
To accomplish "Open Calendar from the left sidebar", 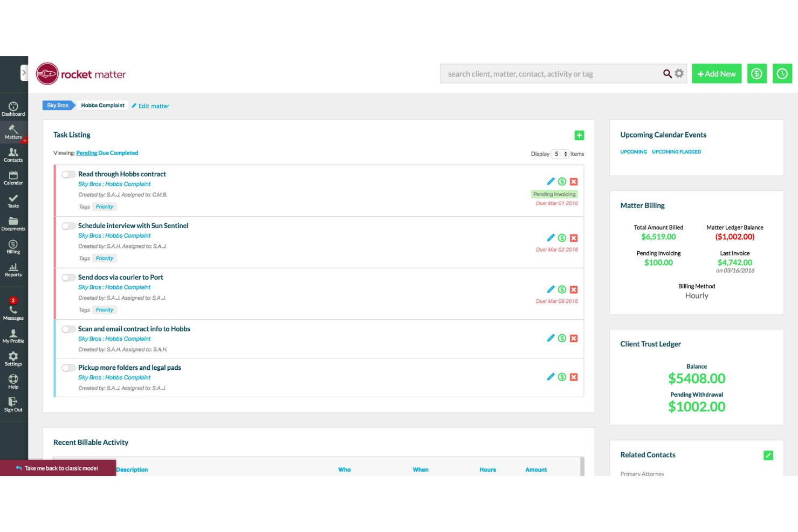I will (x=13, y=178).
